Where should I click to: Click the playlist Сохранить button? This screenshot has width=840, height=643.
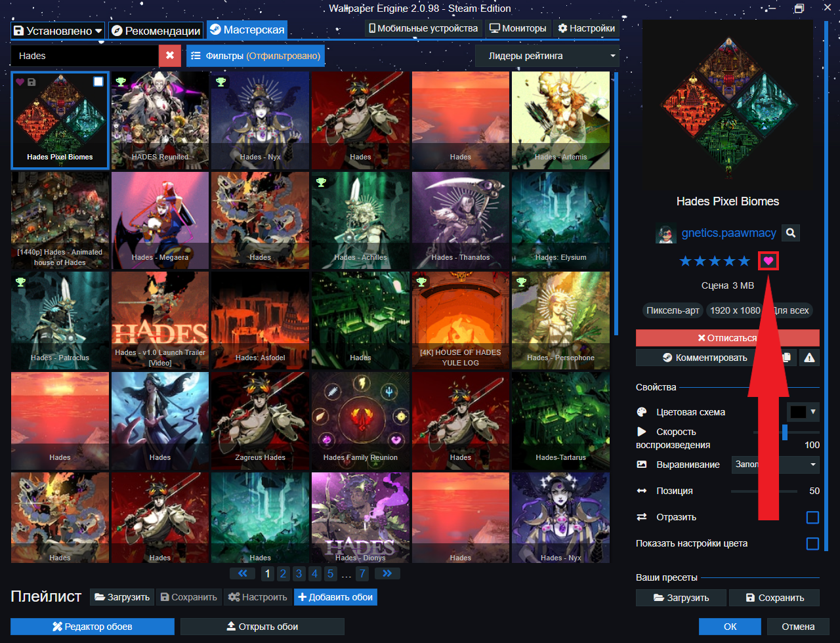point(190,597)
